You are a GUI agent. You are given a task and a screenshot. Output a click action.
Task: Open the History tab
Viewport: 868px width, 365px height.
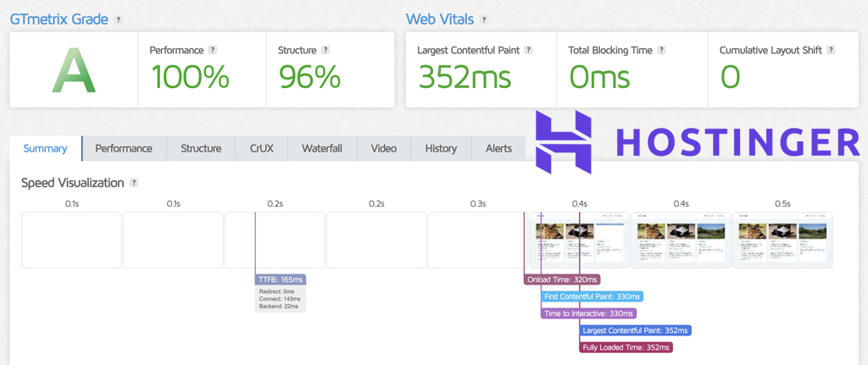[441, 148]
